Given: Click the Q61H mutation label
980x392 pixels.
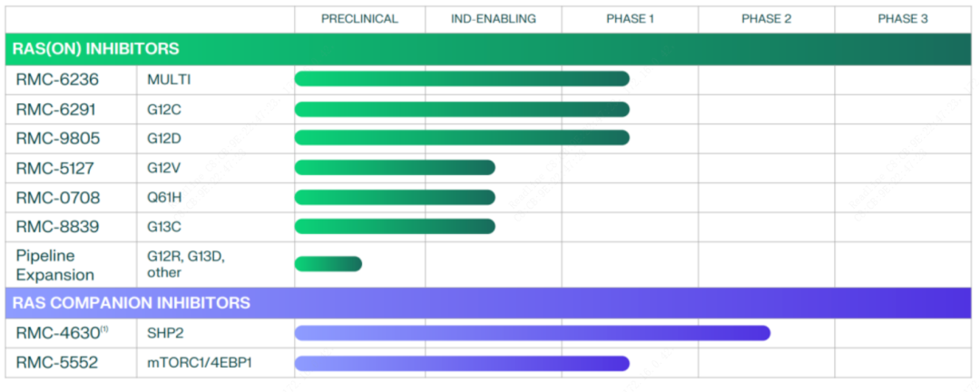Looking at the screenshot, I should 165,197.
